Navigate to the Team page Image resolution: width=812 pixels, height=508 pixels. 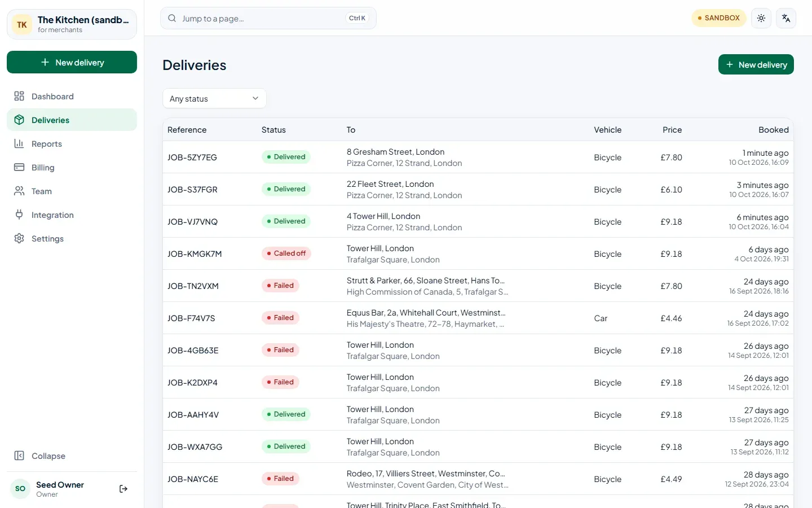tap(72, 191)
